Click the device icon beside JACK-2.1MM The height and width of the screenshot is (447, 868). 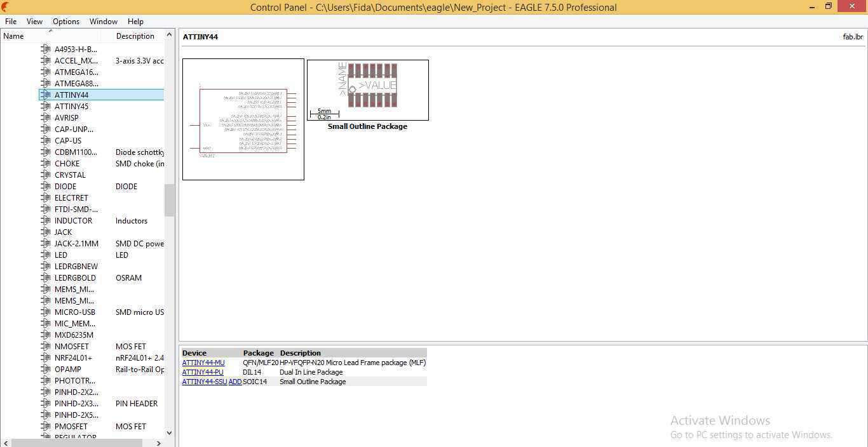(46, 243)
